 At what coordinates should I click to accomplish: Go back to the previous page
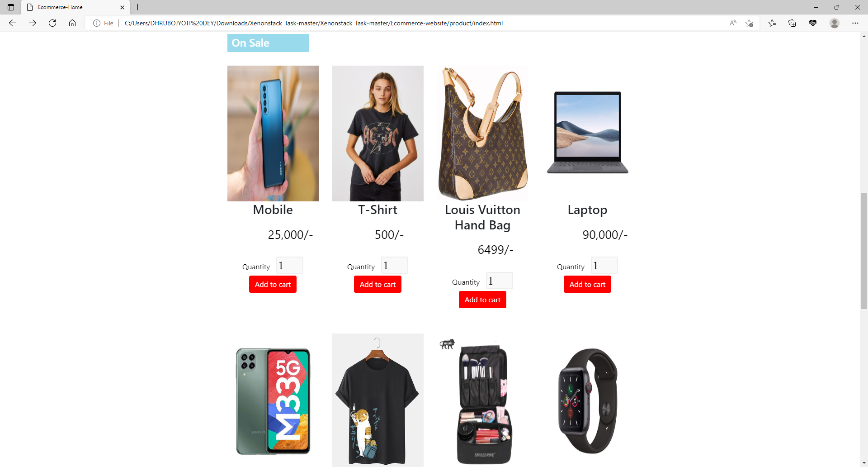pyautogui.click(x=13, y=23)
